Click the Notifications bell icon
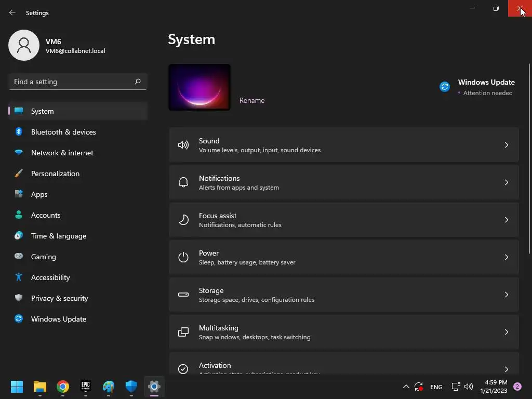 click(183, 182)
